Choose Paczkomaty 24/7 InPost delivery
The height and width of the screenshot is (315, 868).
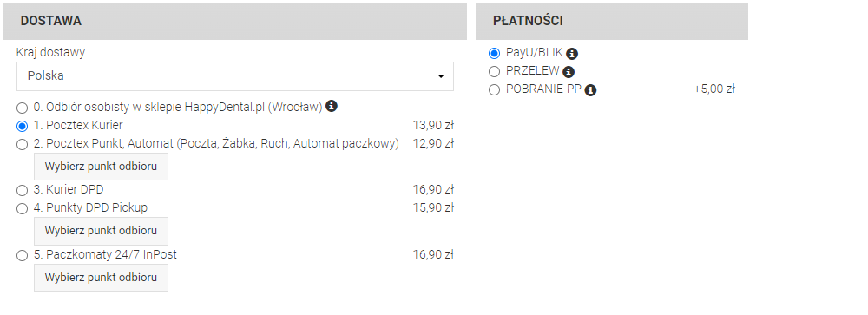coord(22,256)
